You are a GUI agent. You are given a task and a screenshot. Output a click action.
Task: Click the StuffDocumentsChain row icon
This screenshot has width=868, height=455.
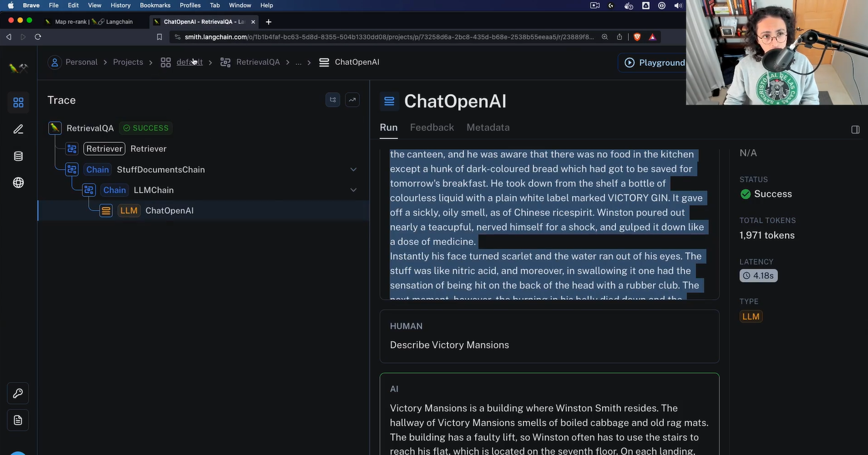pyautogui.click(x=72, y=170)
